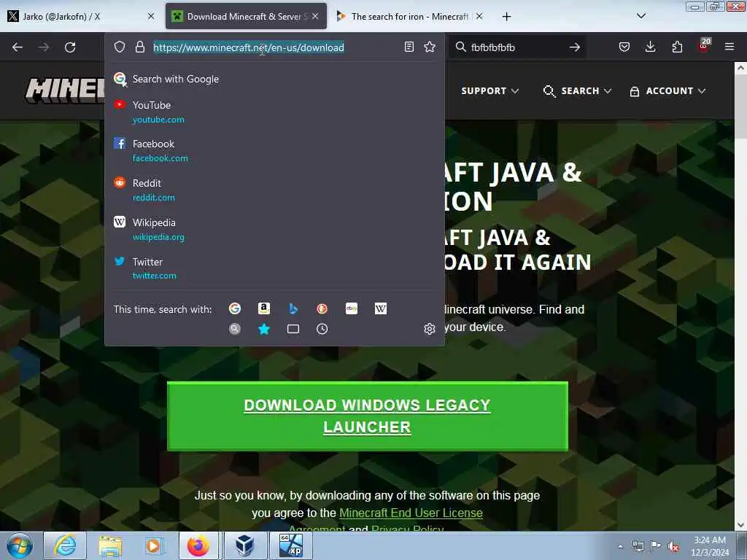The width and height of the screenshot is (747, 560).
Task: Select the YouTube suggestion row
Action: click(274, 112)
